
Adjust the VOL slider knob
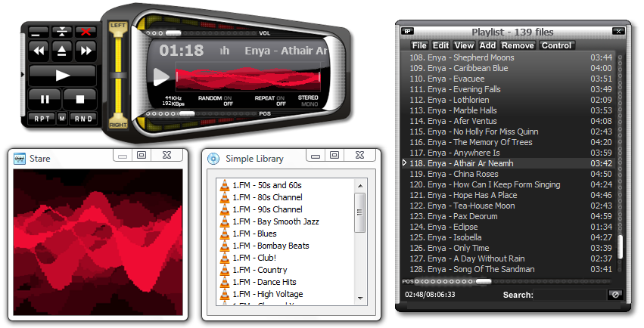(x=173, y=32)
